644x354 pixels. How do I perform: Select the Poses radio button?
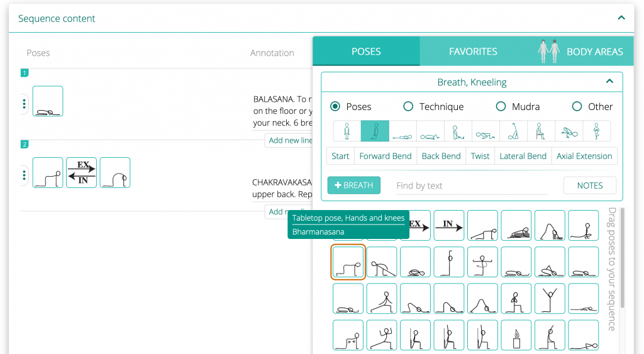[x=335, y=107]
